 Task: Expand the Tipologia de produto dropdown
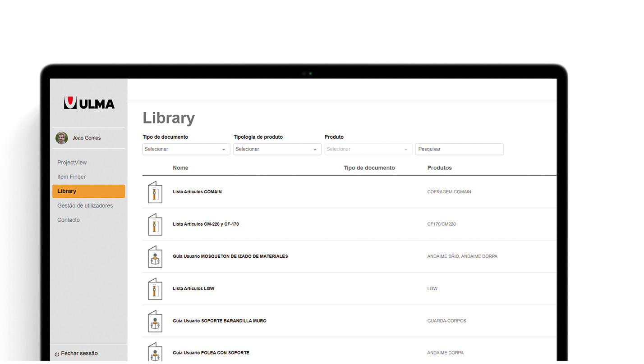pyautogui.click(x=277, y=150)
